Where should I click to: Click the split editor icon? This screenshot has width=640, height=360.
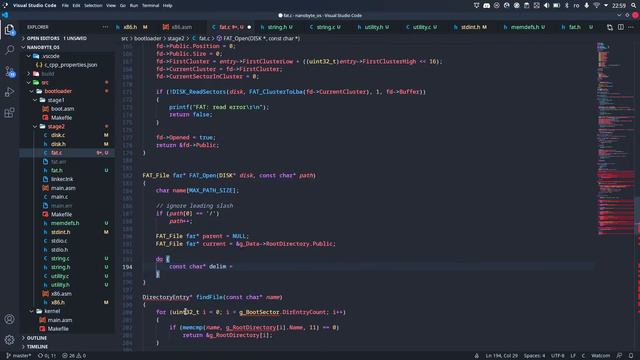tap(620, 27)
